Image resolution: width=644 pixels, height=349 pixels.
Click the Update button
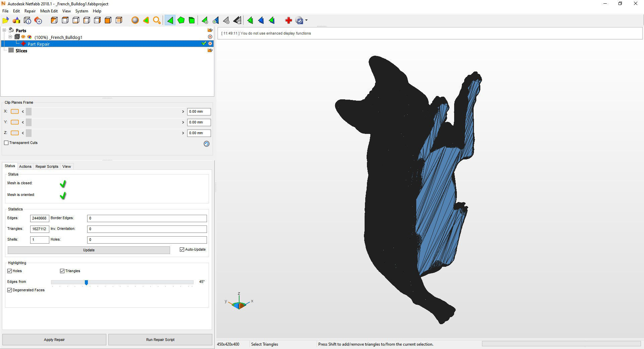click(x=89, y=250)
